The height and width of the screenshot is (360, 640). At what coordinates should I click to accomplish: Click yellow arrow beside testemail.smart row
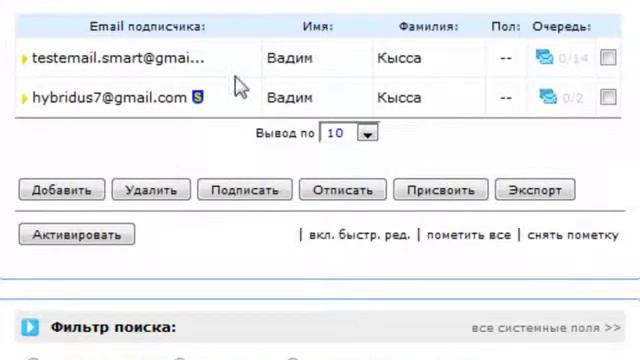coord(24,59)
